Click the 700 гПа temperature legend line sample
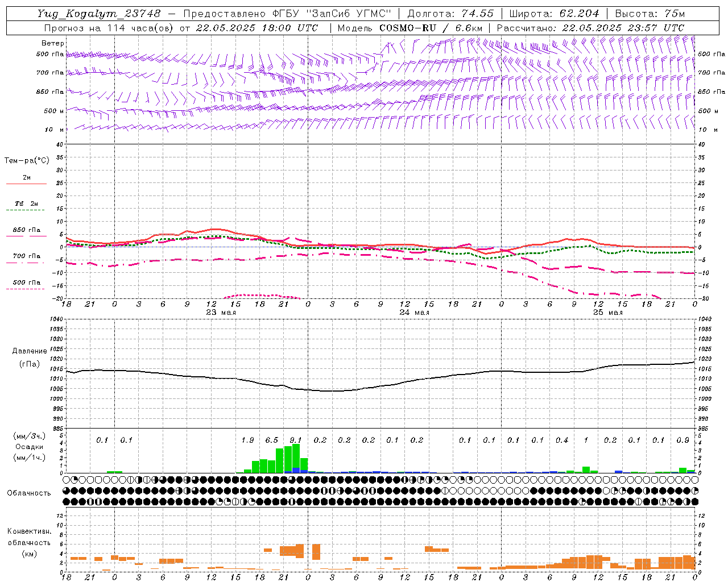The width and height of the screenshot is (728, 582). (x=26, y=263)
